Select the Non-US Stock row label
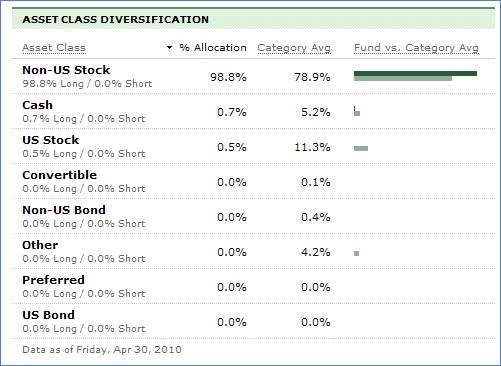This screenshot has width=501, height=366. (66, 70)
